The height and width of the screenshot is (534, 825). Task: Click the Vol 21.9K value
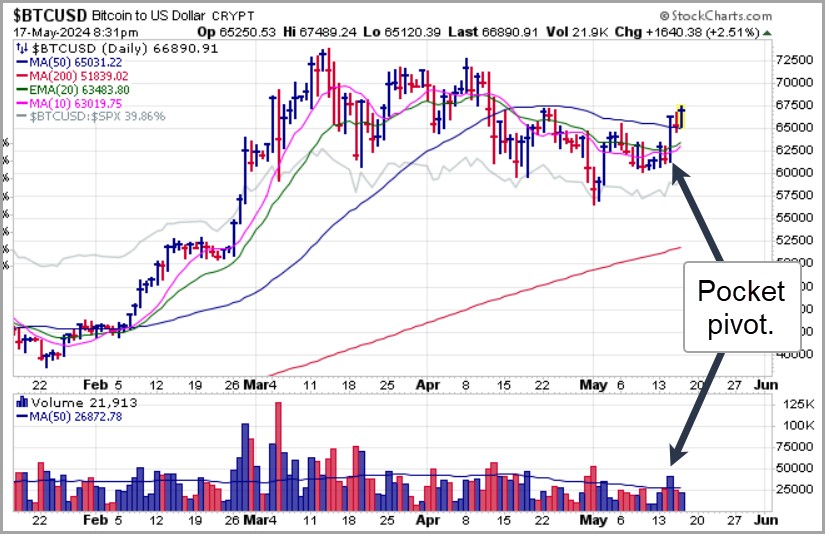point(577,32)
